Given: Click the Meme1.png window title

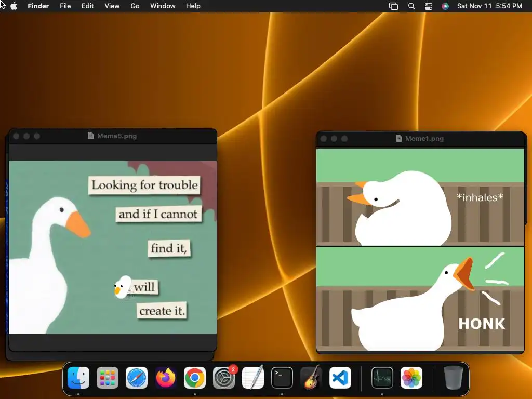Looking at the screenshot, I should tap(424, 138).
